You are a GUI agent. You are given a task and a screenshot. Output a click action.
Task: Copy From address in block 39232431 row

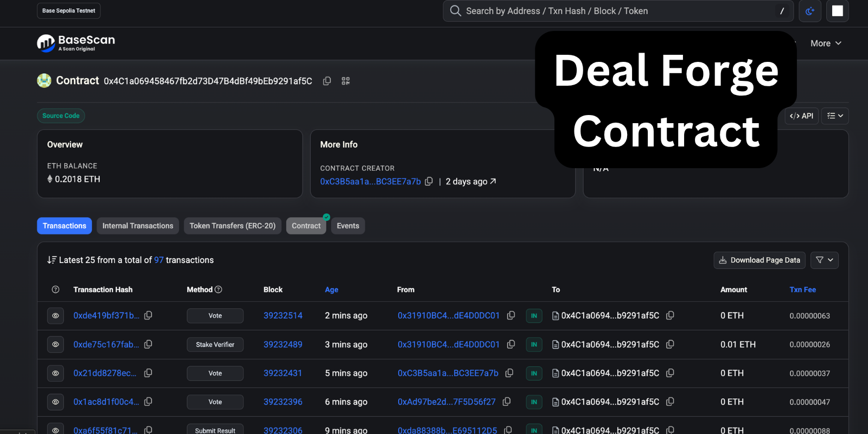coord(509,373)
